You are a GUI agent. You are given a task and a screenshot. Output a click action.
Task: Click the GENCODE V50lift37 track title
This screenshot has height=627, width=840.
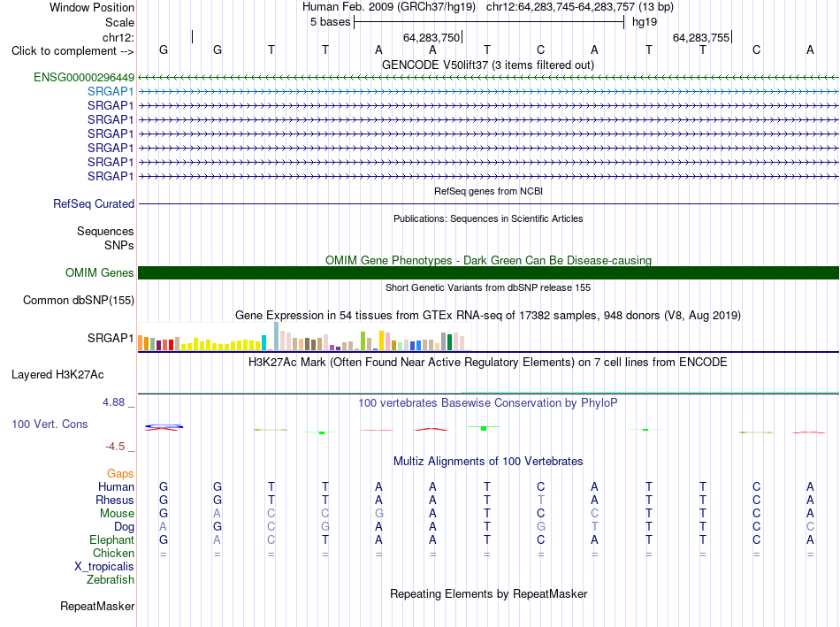click(487, 65)
